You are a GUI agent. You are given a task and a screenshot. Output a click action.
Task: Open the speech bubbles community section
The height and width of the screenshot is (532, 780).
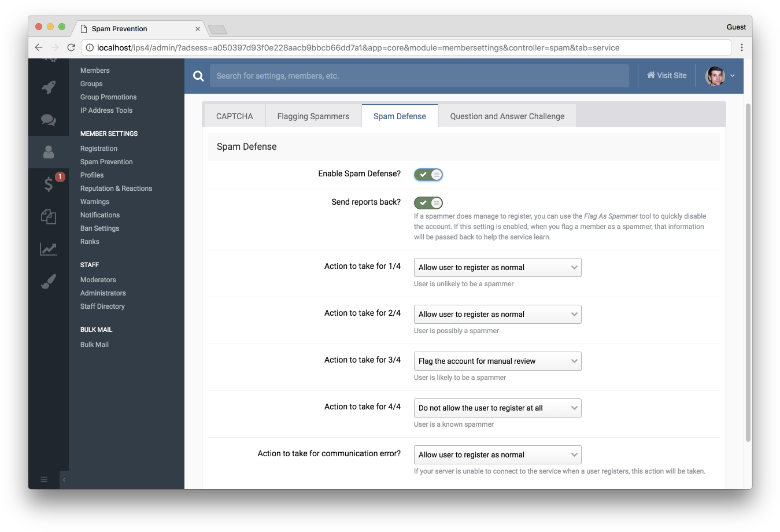49,120
